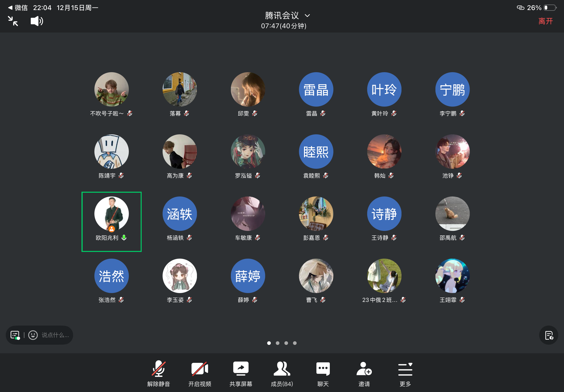Screen dimensions: 564x392
Task: Click the 说点什么 message input field
Action: pos(55,335)
